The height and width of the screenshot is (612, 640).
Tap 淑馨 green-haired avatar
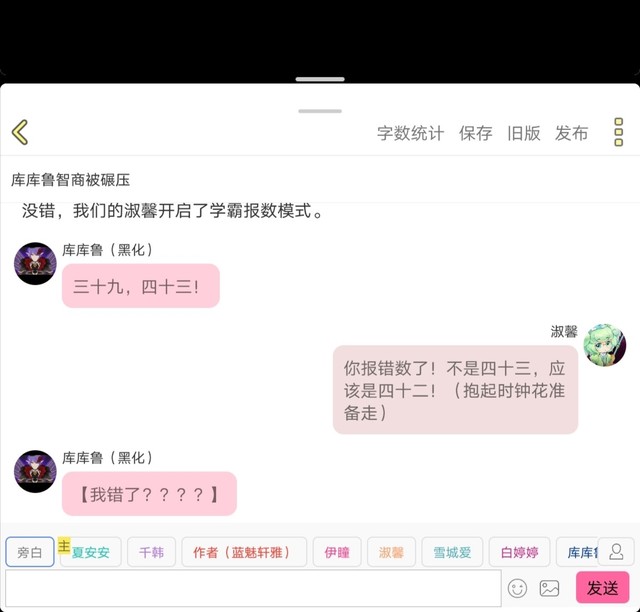[604, 345]
